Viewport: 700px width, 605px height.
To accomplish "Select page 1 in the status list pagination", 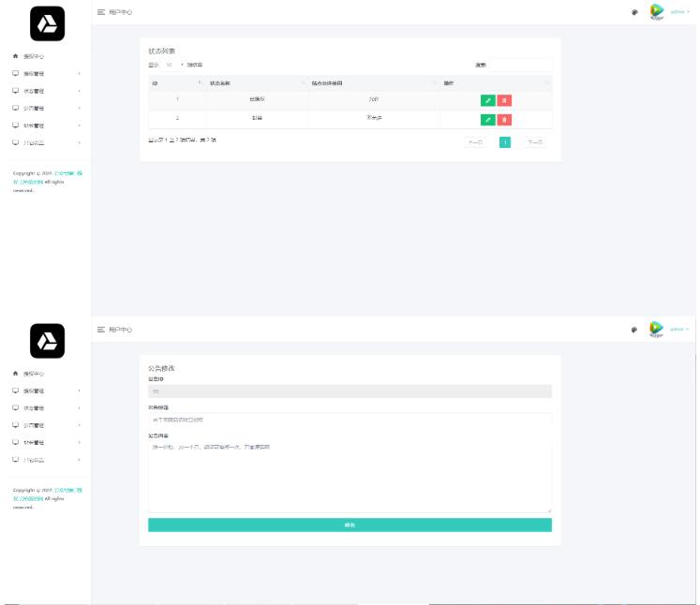I will [504, 142].
